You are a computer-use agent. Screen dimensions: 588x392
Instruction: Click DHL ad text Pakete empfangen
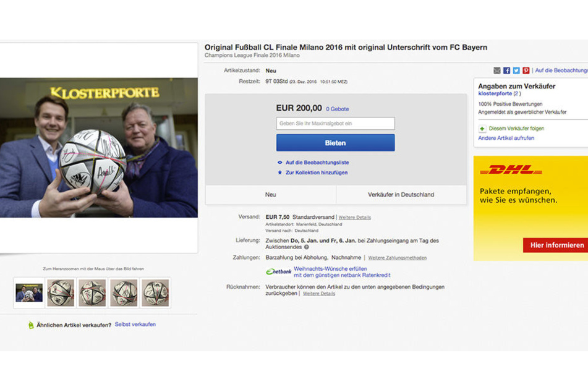click(518, 195)
